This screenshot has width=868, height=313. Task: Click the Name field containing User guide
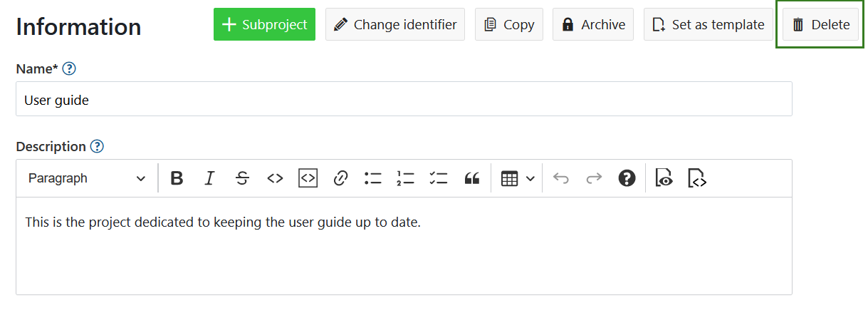pos(404,99)
